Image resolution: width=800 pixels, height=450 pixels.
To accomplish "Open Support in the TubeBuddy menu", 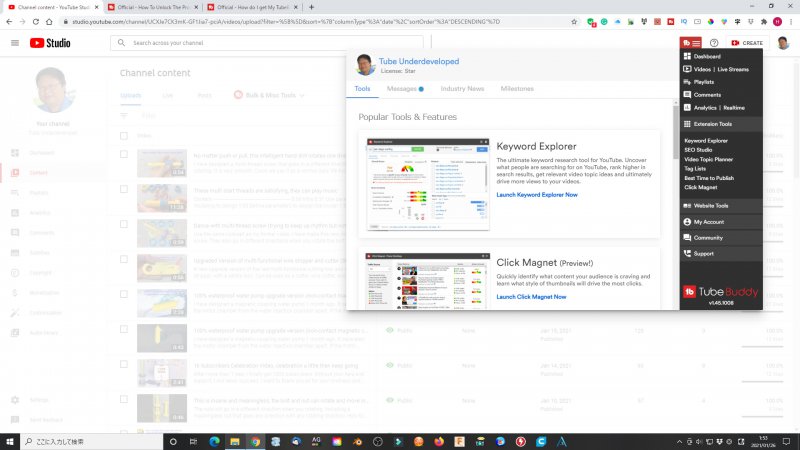I will point(704,254).
